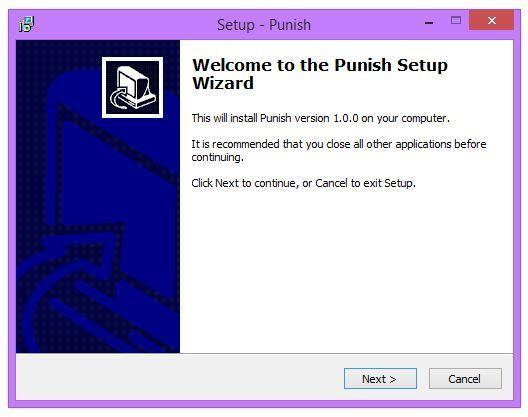Click the "Welcome to the Punish Setup" heading
The height and width of the screenshot is (417, 528).
(x=320, y=65)
